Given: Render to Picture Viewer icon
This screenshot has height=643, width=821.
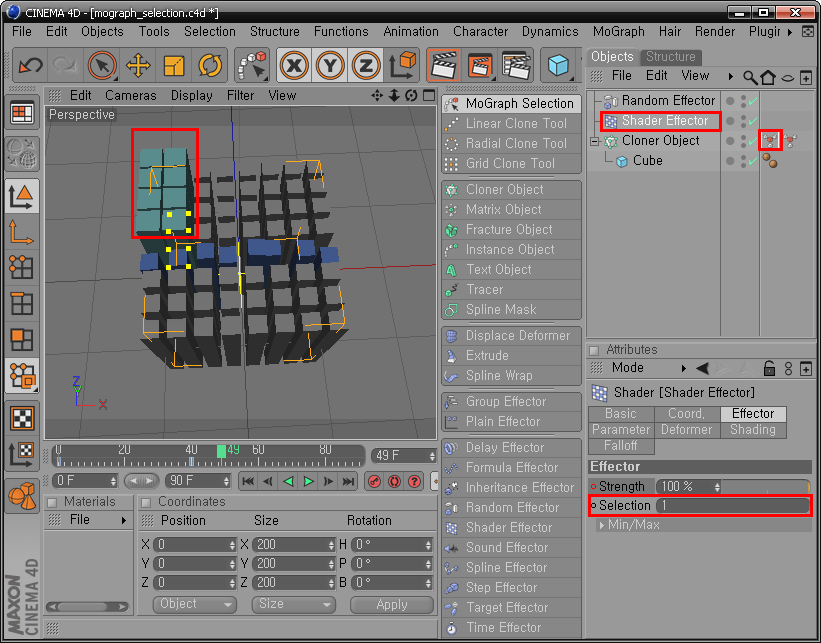Looking at the screenshot, I should point(480,66).
